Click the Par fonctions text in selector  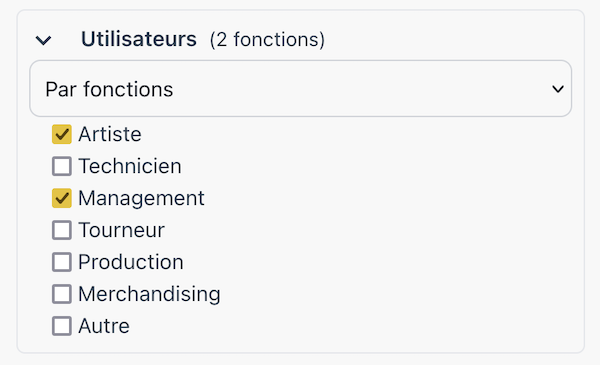109,89
